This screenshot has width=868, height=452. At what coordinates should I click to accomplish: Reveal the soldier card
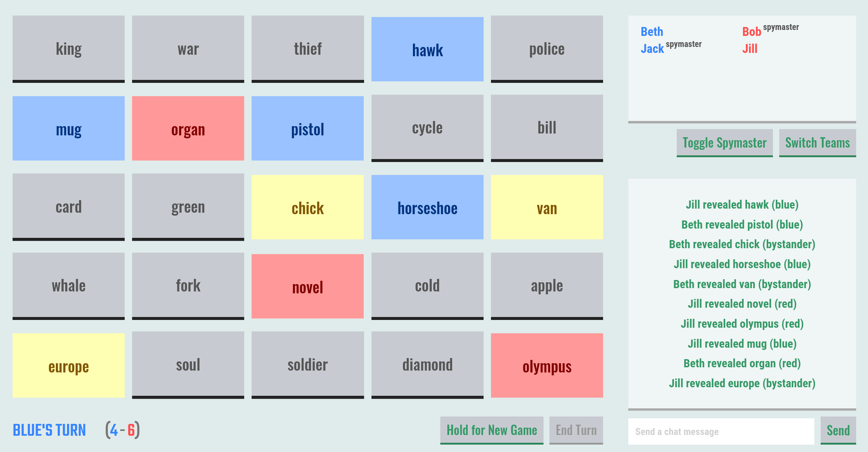307,365
